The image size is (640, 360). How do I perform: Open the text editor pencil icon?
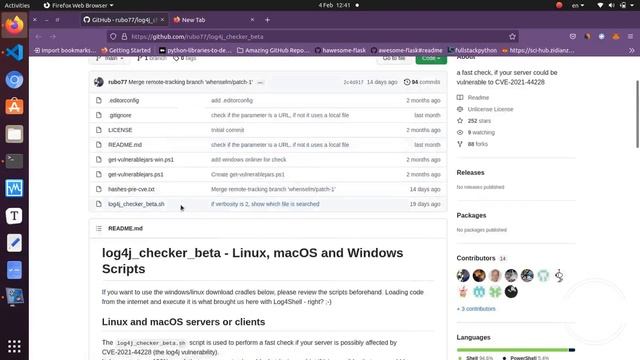tap(14, 243)
